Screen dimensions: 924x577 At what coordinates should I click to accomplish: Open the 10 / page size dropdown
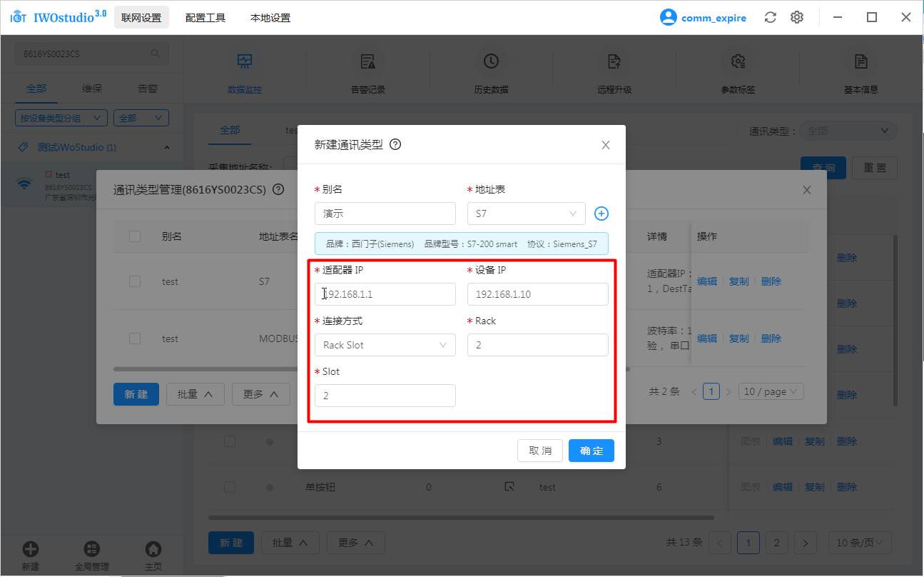pos(772,391)
